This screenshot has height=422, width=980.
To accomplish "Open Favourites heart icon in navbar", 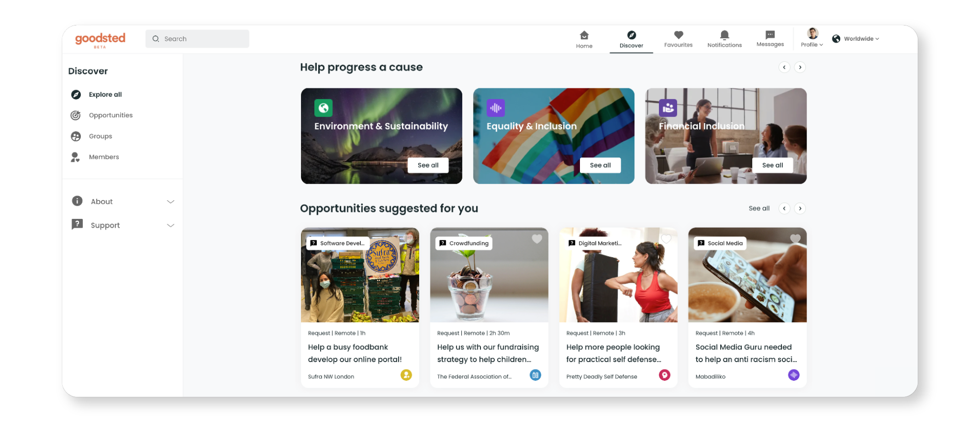I will click(x=678, y=35).
